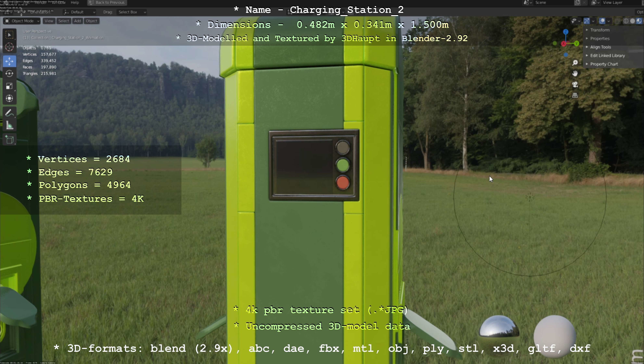Click the 'Drag:' label in tool settings

[x=108, y=12]
